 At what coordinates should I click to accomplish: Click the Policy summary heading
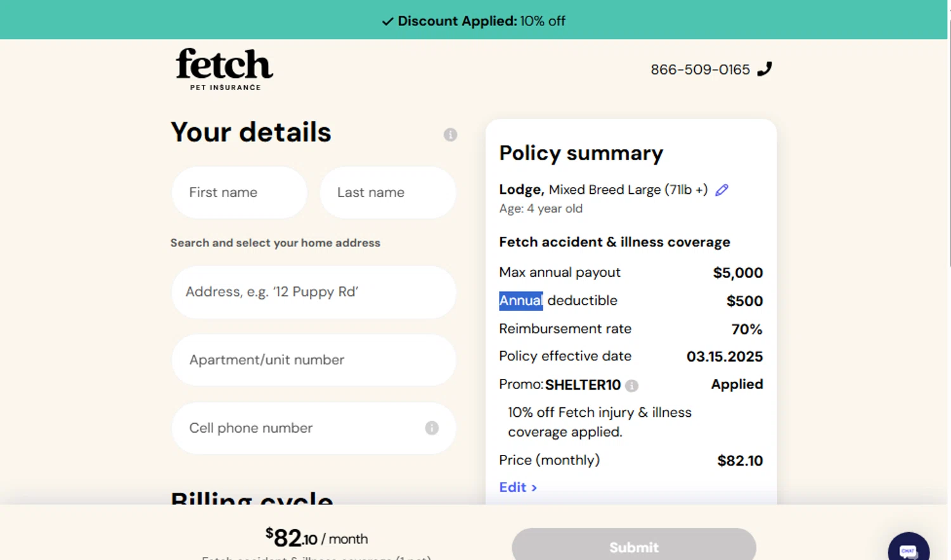(581, 153)
